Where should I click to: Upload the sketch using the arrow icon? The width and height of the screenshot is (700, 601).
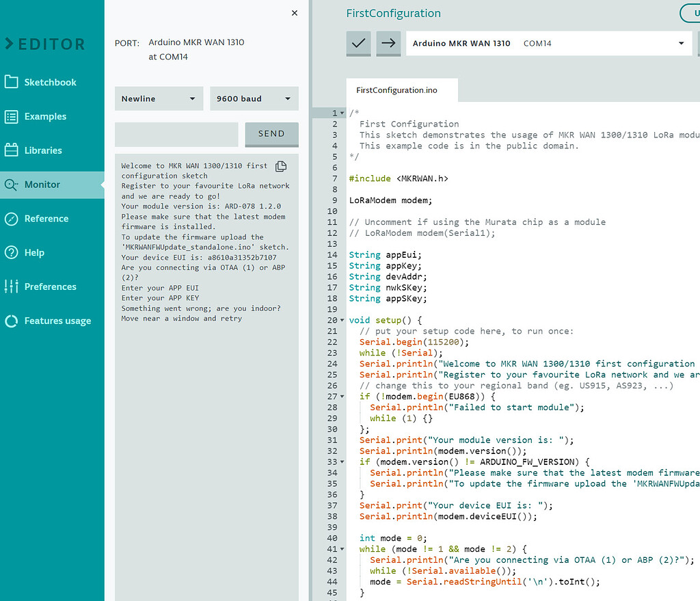pos(388,43)
